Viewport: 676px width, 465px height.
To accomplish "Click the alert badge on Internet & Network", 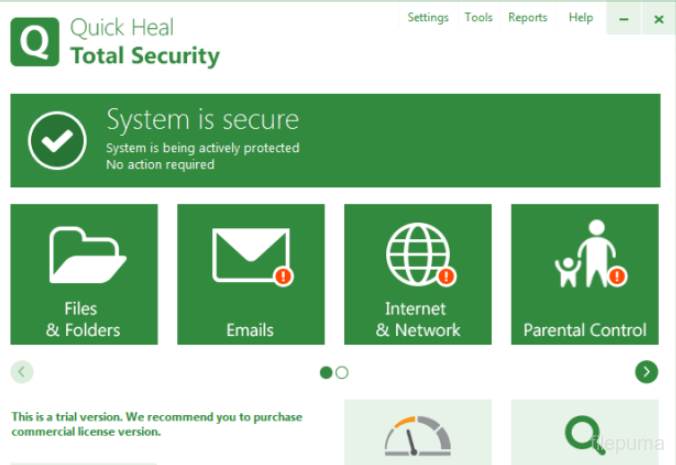I will coord(446,276).
